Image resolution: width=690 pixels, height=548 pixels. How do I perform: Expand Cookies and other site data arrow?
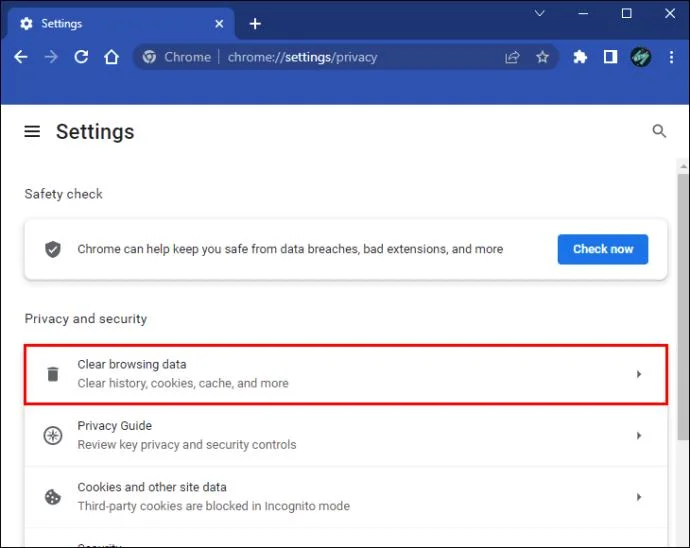[x=639, y=497]
